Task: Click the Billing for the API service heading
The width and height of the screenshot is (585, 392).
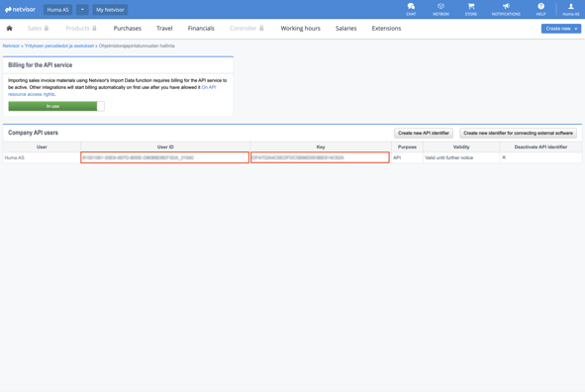Action: [41, 65]
